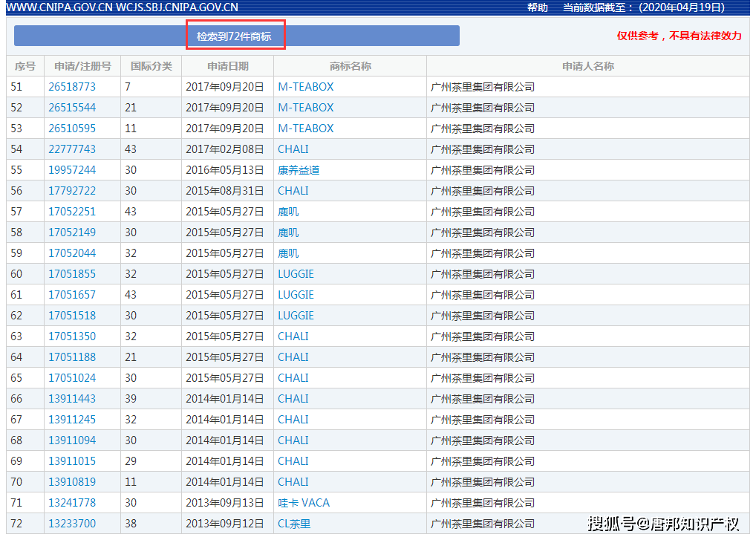Open registration number 26515544

tap(72, 108)
